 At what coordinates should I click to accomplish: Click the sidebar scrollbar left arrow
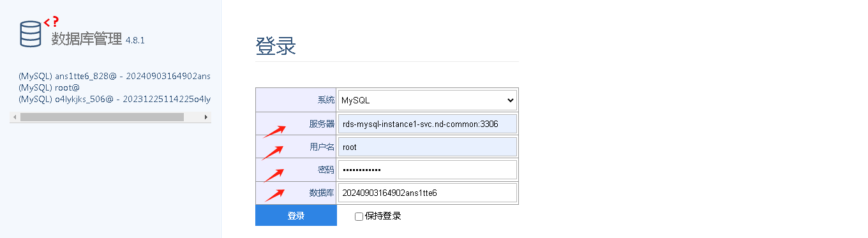(15, 117)
